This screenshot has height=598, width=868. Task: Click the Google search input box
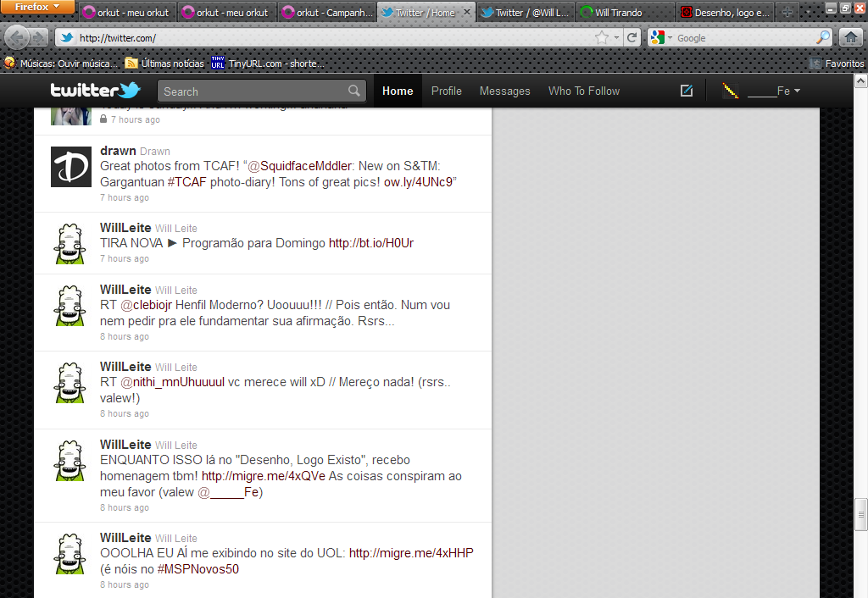(744, 37)
